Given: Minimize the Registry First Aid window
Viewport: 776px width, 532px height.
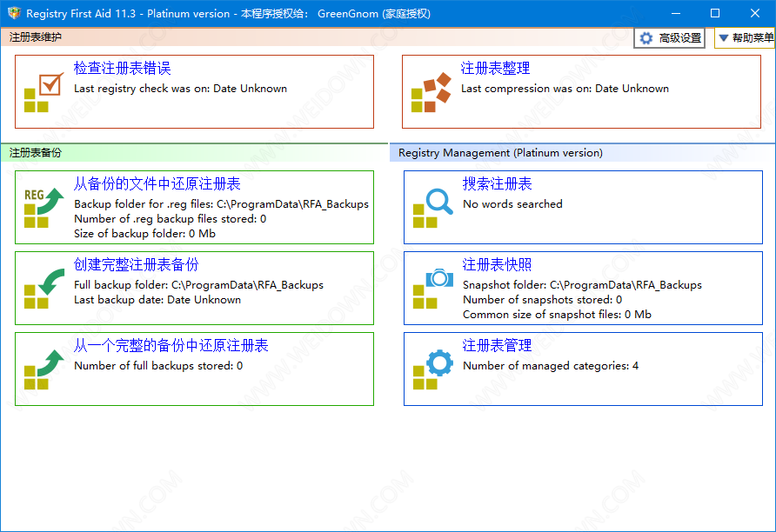Looking at the screenshot, I should pyautogui.click(x=676, y=13).
